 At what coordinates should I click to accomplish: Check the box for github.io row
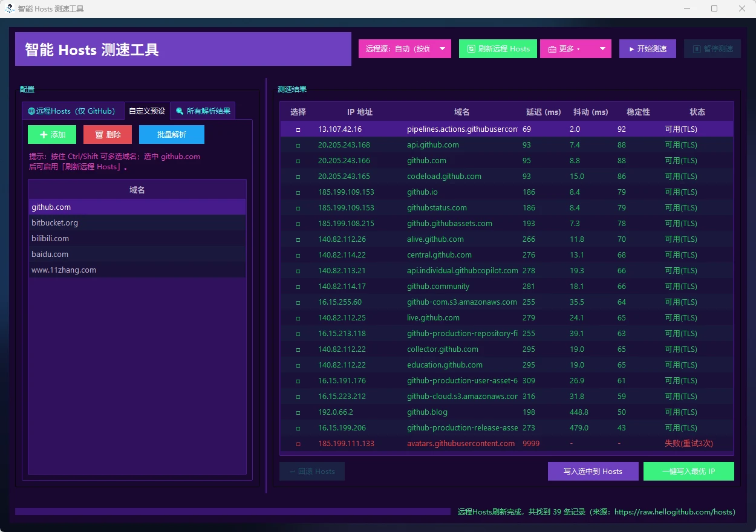pos(298,192)
